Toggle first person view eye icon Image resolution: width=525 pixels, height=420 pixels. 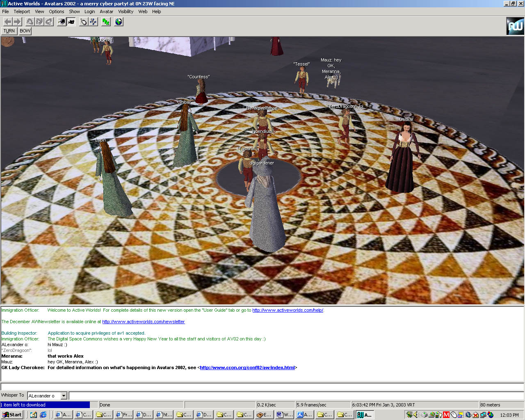tap(61, 22)
